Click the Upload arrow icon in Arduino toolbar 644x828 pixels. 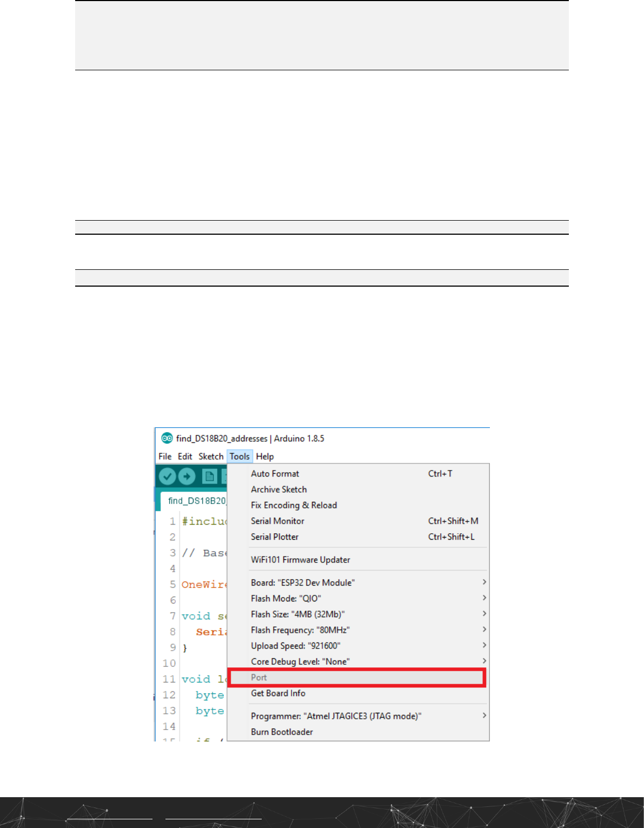pyautogui.click(x=187, y=476)
